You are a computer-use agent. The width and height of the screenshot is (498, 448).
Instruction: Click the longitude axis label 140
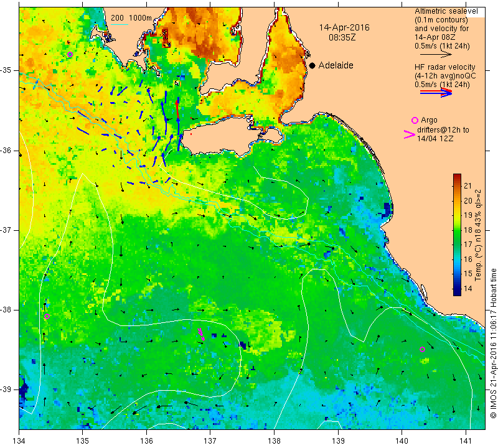[x=402, y=441]
